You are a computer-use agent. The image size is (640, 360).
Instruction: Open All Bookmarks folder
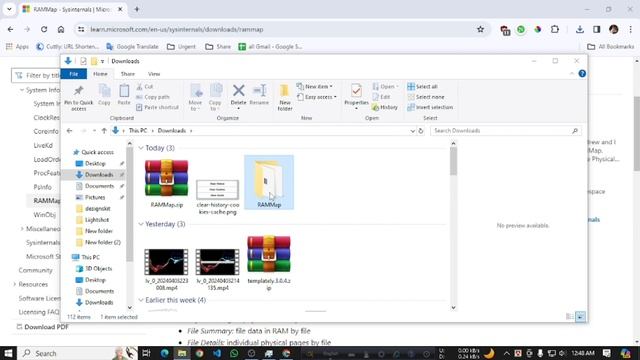pos(611,47)
